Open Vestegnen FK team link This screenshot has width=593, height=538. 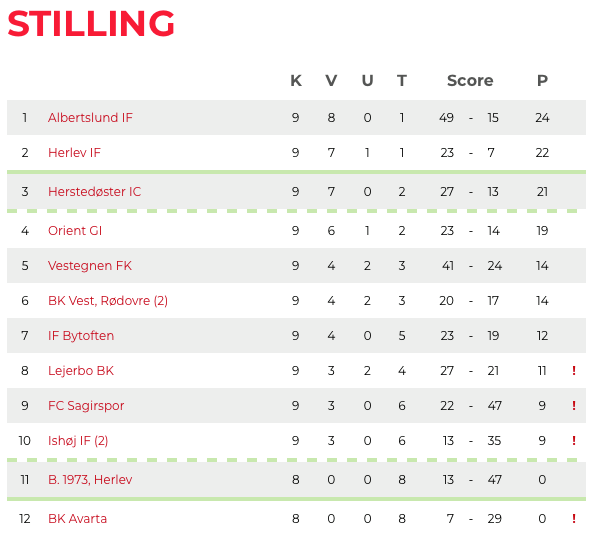tap(90, 265)
